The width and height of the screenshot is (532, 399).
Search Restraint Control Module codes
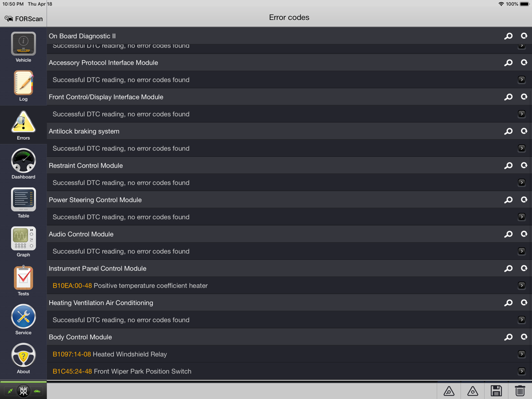tap(508, 166)
